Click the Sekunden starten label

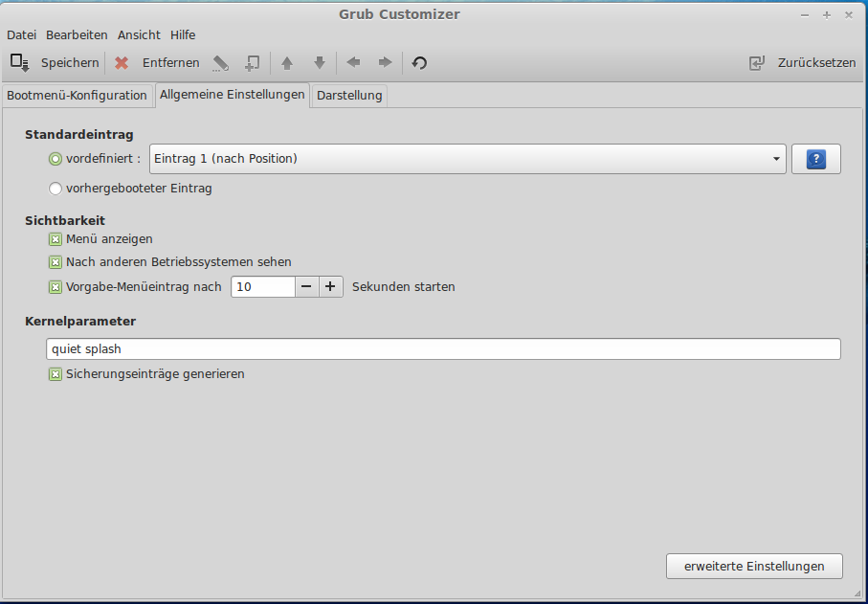coord(404,287)
